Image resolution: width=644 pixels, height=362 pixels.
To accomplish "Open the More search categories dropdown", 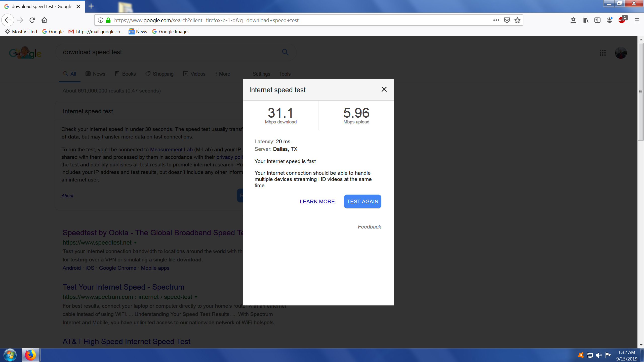I will tap(222, 74).
